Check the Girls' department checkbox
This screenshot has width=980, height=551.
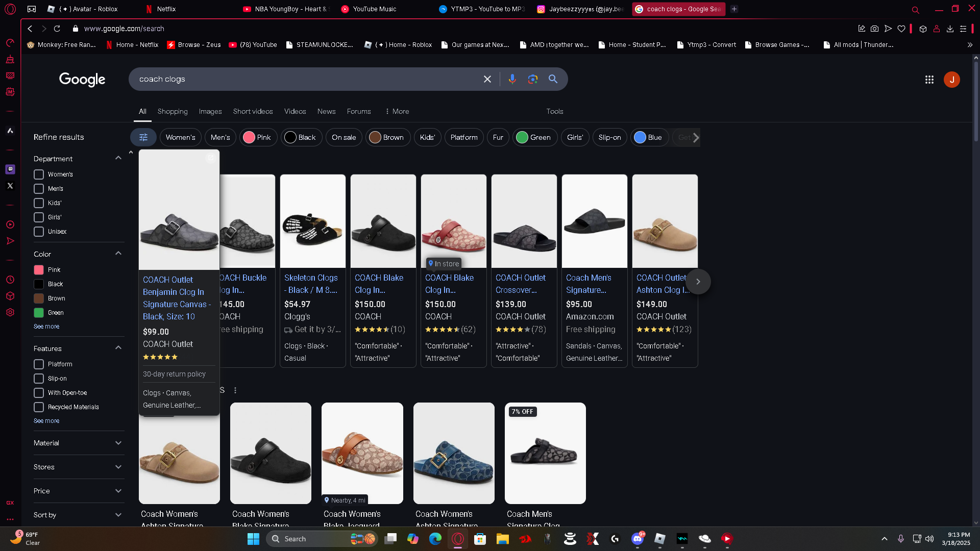pos(39,217)
